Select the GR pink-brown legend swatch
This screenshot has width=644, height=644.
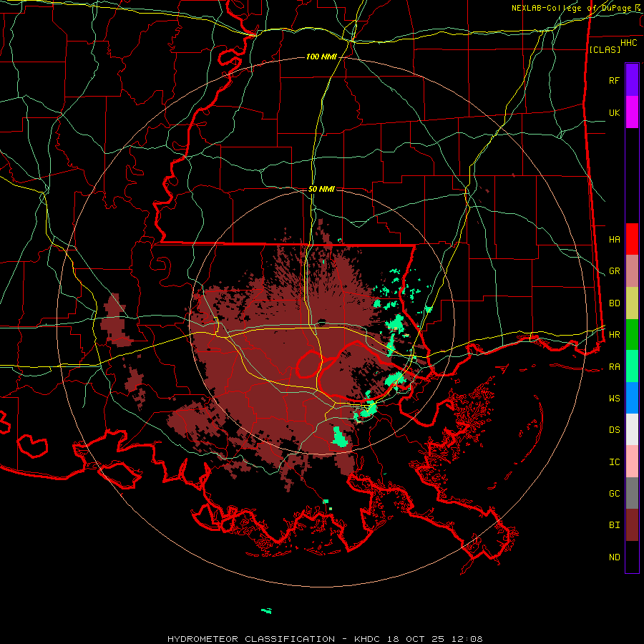632,271
